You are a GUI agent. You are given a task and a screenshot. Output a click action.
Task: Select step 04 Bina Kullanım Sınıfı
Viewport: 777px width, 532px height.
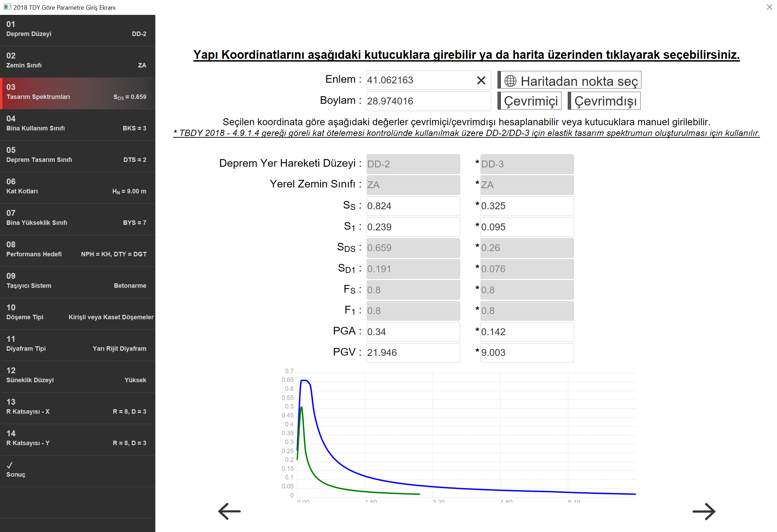coord(77,124)
